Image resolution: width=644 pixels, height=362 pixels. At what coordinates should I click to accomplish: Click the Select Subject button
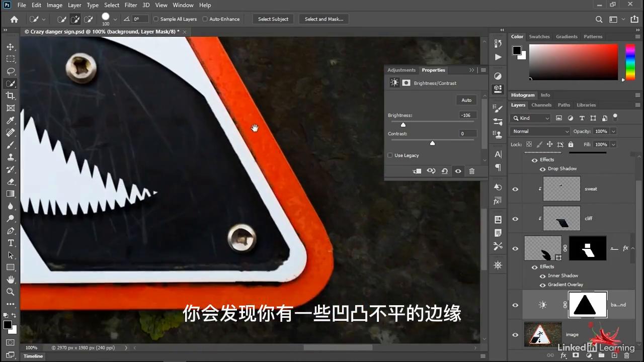click(x=273, y=19)
